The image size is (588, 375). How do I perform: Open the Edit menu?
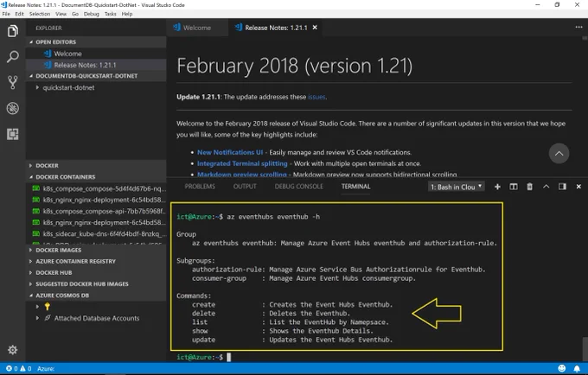click(x=20, y=14)
